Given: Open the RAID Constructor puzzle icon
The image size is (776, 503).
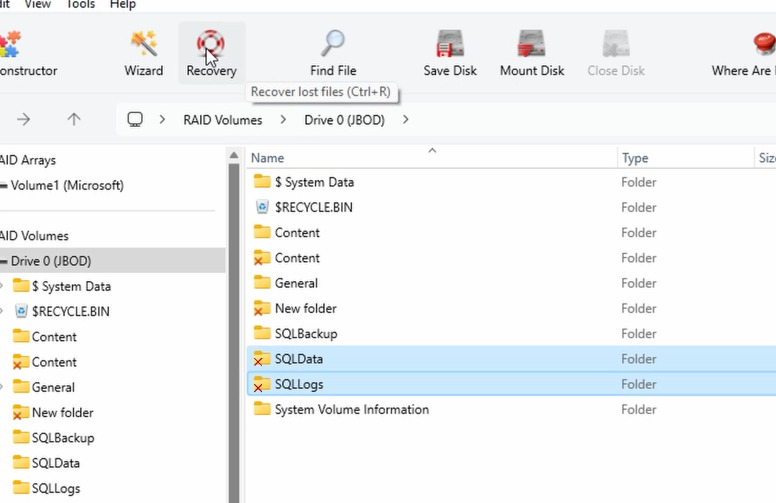Looking at the screenshot, I should coord(10,44).
